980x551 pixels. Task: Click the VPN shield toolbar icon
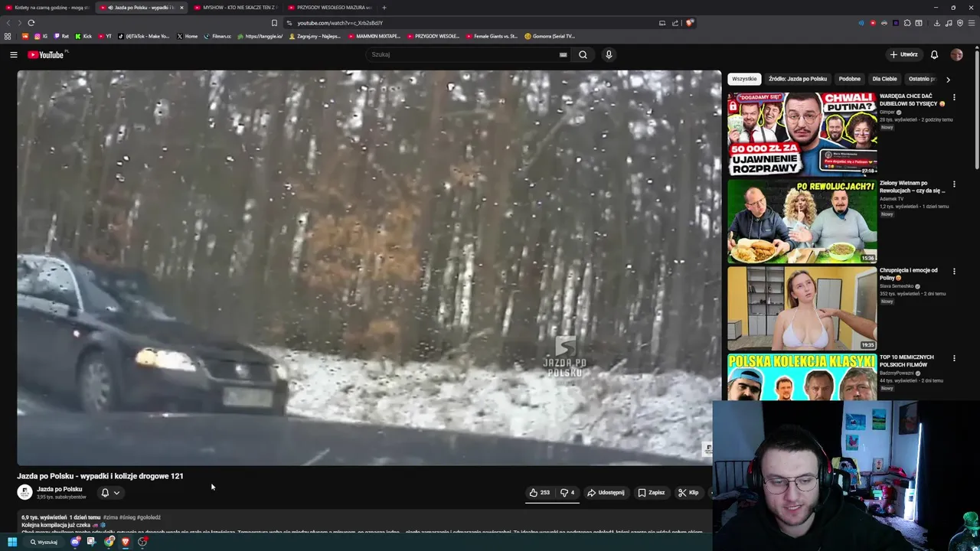tap(960, 23)
